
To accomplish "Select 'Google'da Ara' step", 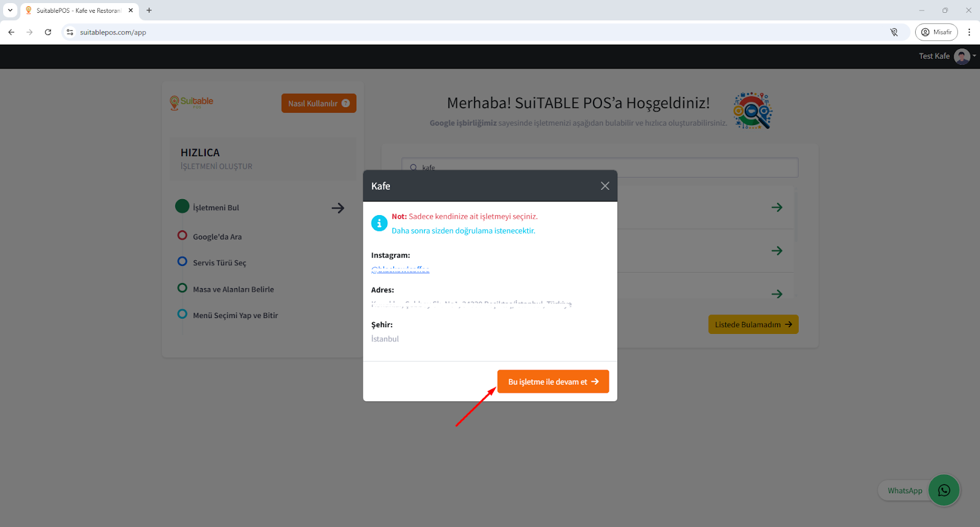I will (x=217, y=237).
